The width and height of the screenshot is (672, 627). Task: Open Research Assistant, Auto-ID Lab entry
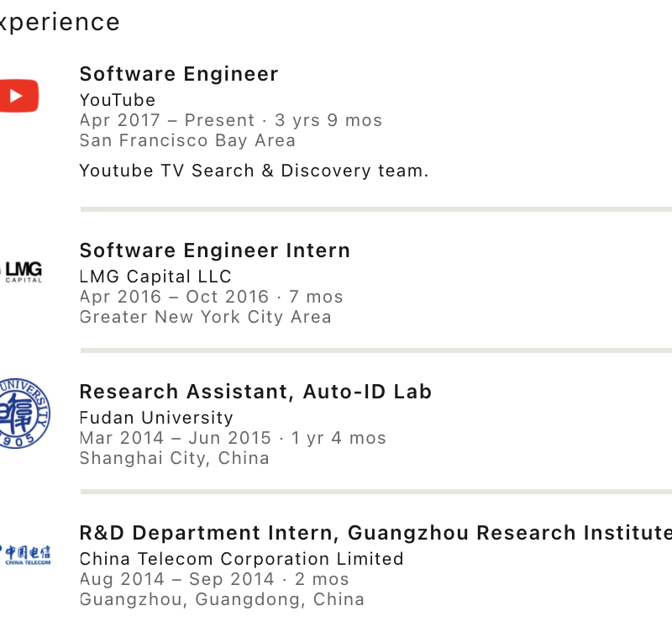pos(255,392)
